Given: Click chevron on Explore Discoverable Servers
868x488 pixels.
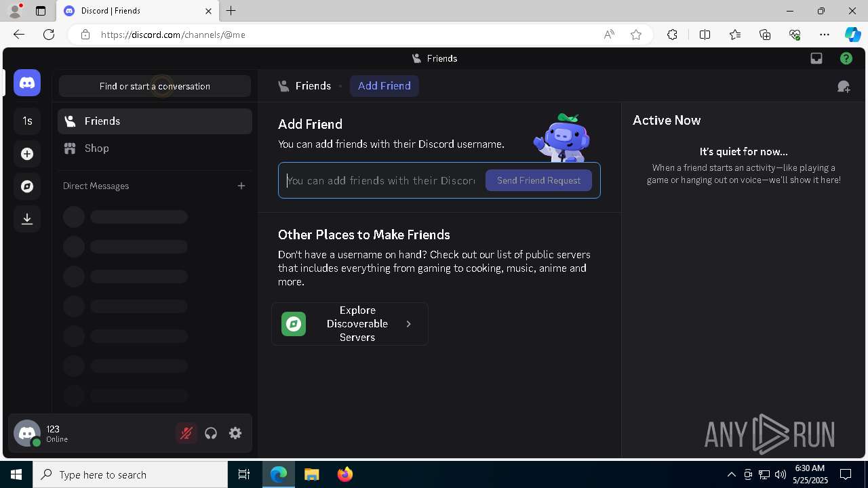Looking at the screenshot, I should click(x=408, y=324).
